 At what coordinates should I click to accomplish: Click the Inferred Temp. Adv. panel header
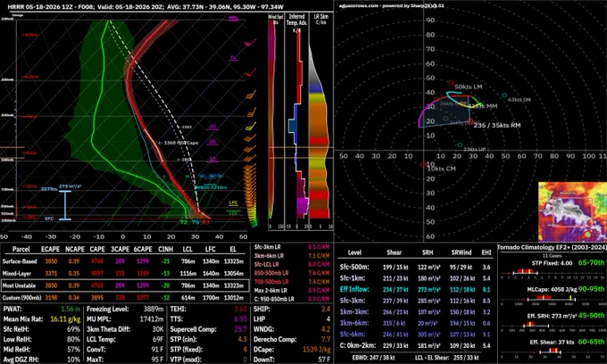click(x=296, y=20)
